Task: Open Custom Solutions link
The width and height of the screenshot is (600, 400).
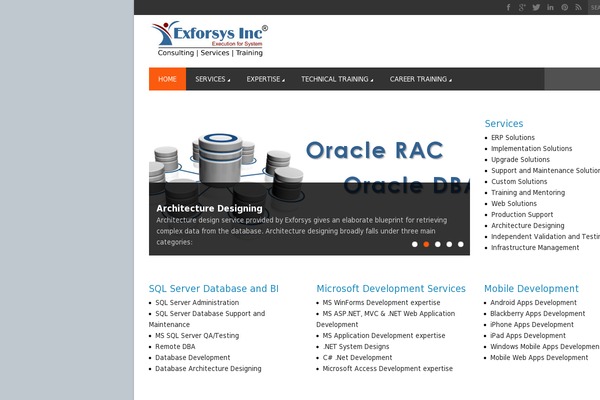Action: (x=519, y=181)
